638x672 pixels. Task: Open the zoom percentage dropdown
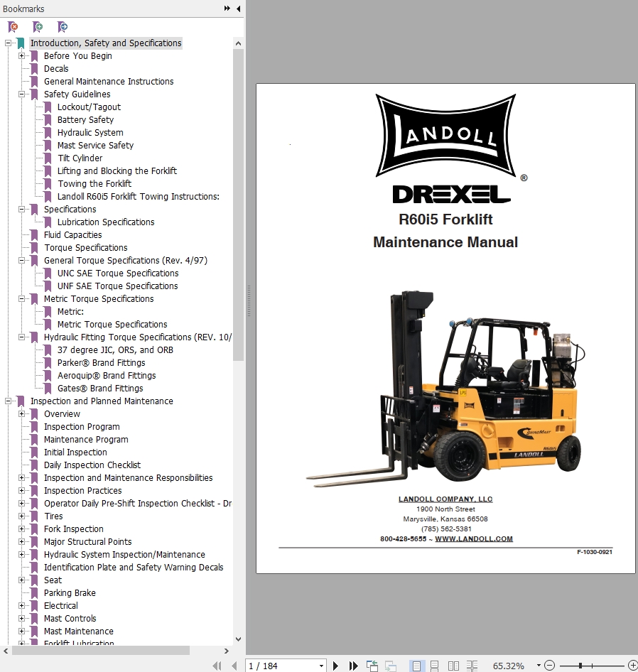point(539,666)
